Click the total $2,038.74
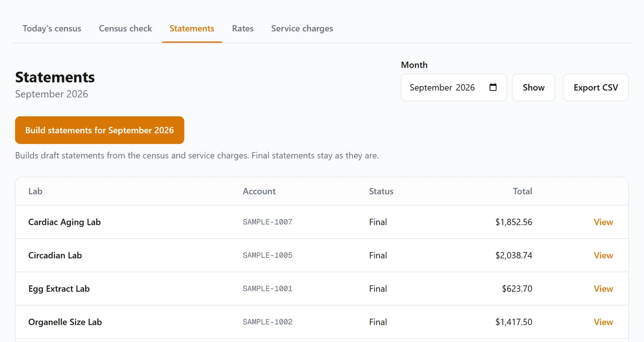This screenshot has height=342, width=644. click(x=514, y=255)
